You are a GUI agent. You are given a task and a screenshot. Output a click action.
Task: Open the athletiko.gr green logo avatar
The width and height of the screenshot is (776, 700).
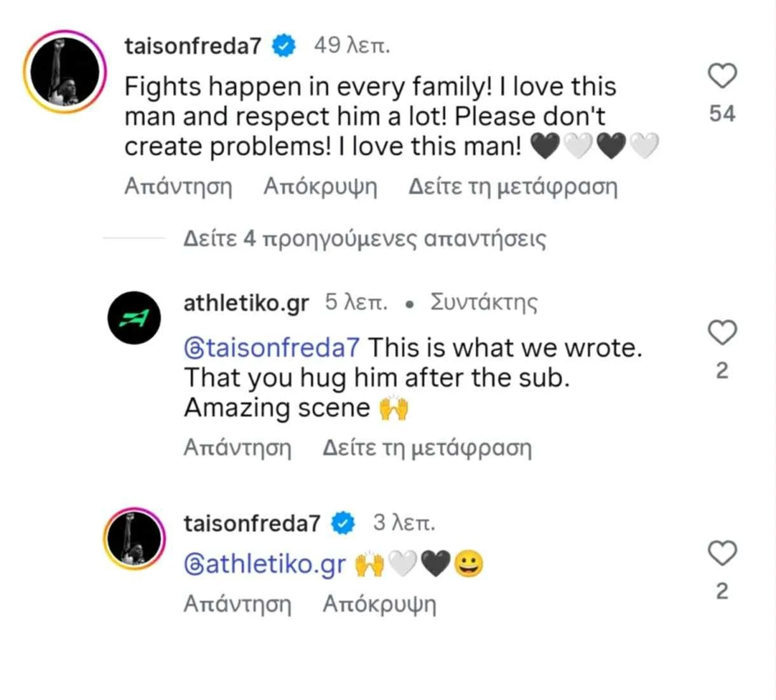tap(134, 318)
